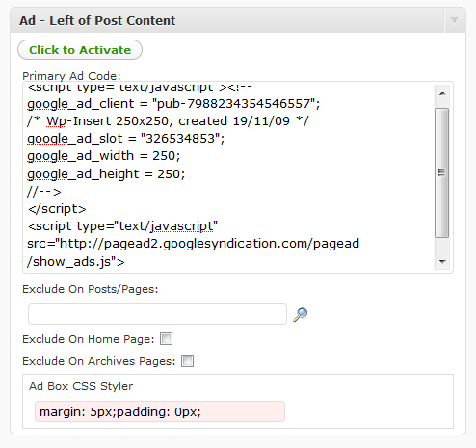This screenshot has width=476, height=448.
Task: Click the magnifier search icon
Action: 301,314
